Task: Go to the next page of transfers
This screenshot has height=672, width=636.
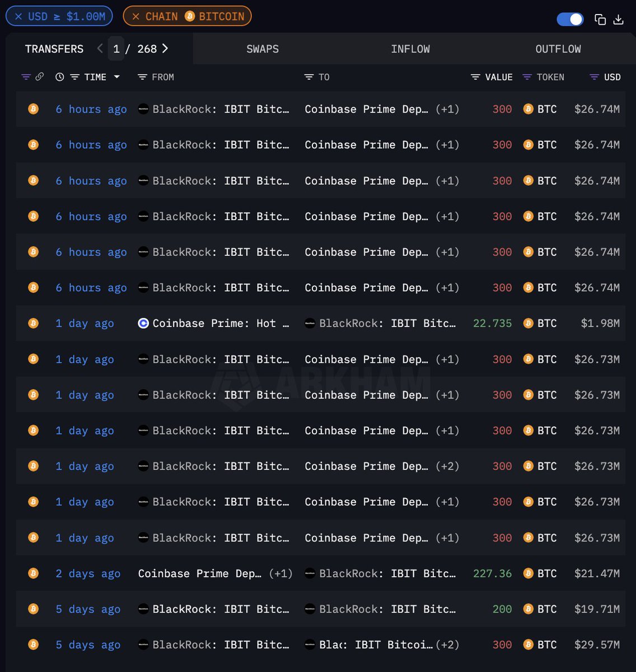Action: point(165,48)
